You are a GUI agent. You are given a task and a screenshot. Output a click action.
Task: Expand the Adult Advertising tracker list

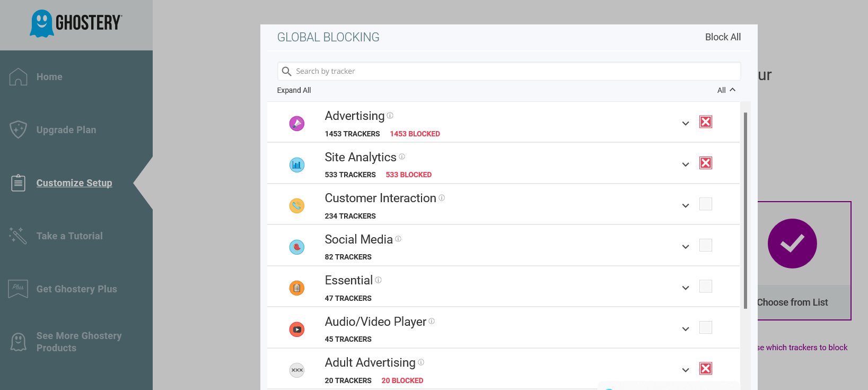pos(686,370)
